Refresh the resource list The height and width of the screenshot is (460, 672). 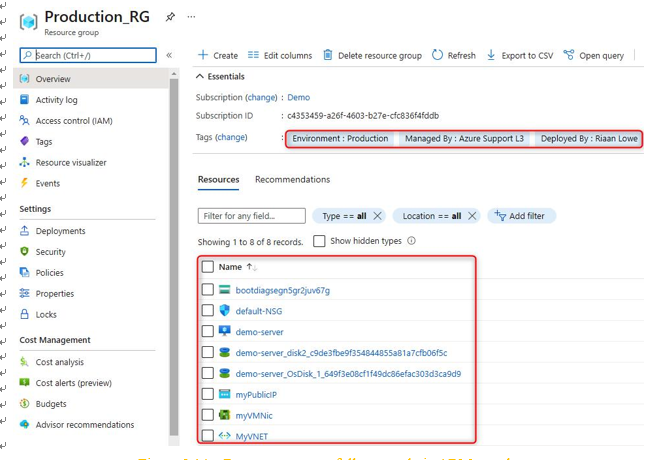tap(453, 55)
